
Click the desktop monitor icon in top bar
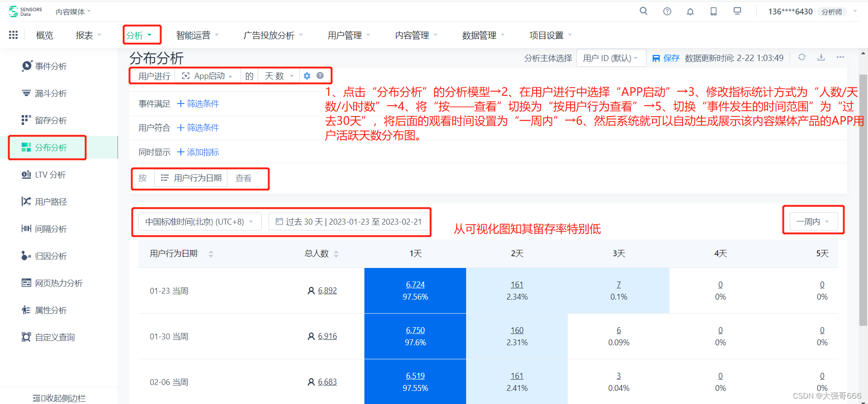click(x=737, y=11)
